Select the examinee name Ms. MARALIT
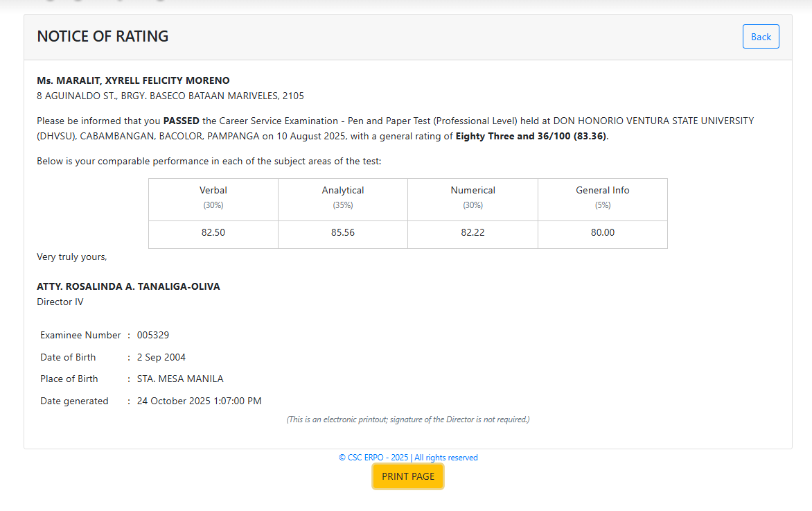The width and height of the screenshot is (812, 511). pyautogui.click(x=133, y=80)
